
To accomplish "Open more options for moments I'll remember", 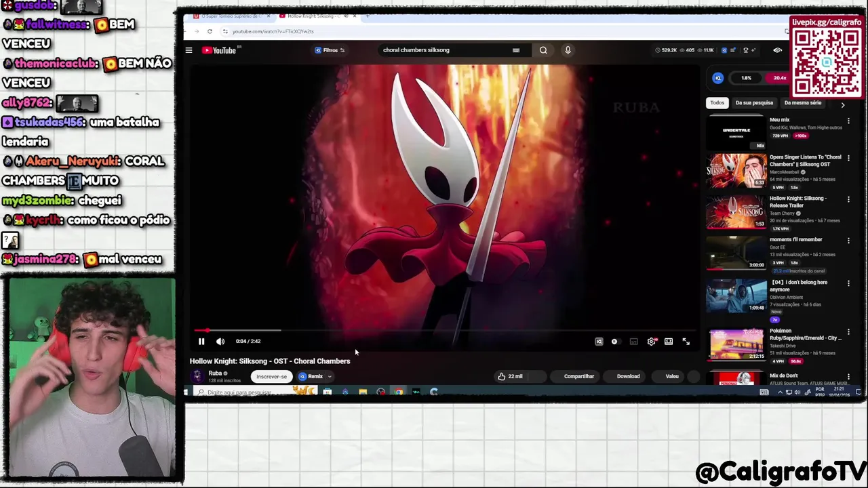I will click(848, 241).
